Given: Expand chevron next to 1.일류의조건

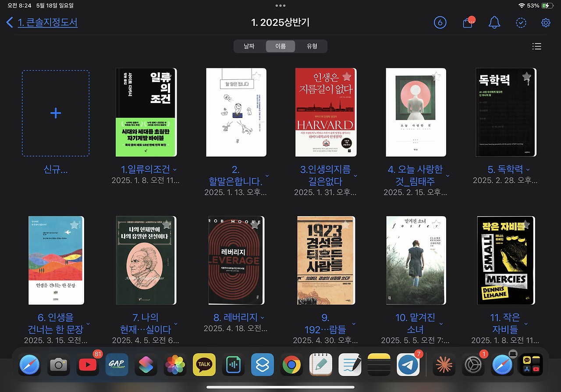Looking at the screenshot, I should [x=175, y=170].
